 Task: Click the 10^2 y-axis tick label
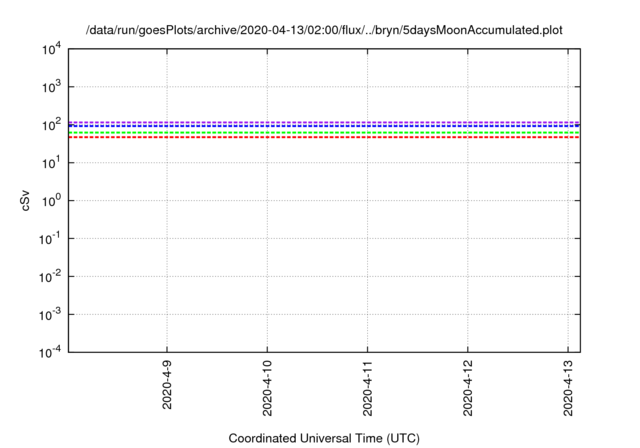click(51, 125)
